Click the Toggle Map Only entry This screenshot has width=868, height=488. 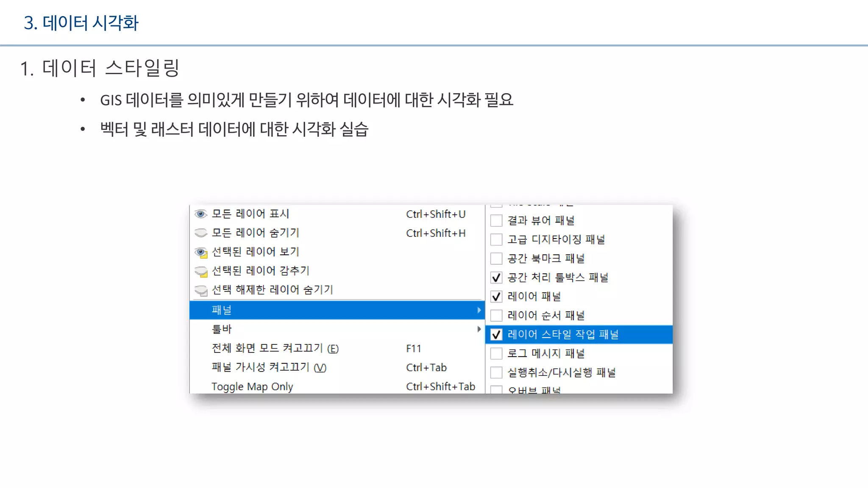(252, 386)
